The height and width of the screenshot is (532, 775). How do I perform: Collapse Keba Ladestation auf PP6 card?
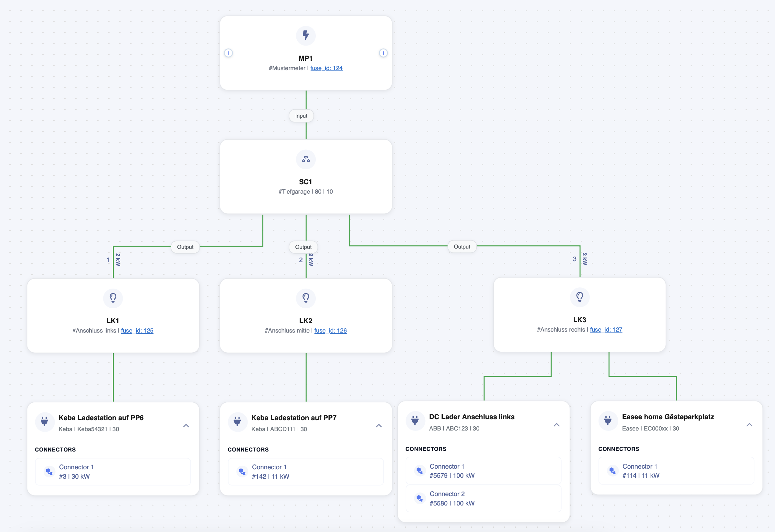coord(186,426)
